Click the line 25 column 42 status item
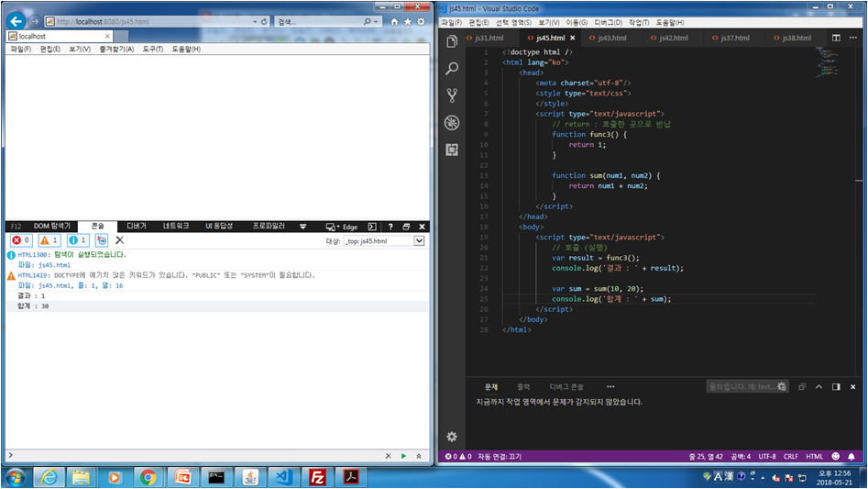 [706, 456]
